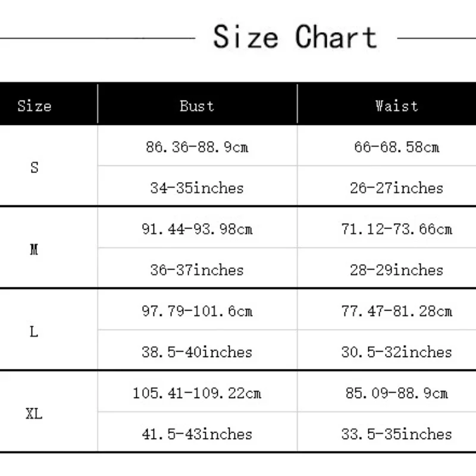
Task: Click the S size row label
Action: point(35,167)
